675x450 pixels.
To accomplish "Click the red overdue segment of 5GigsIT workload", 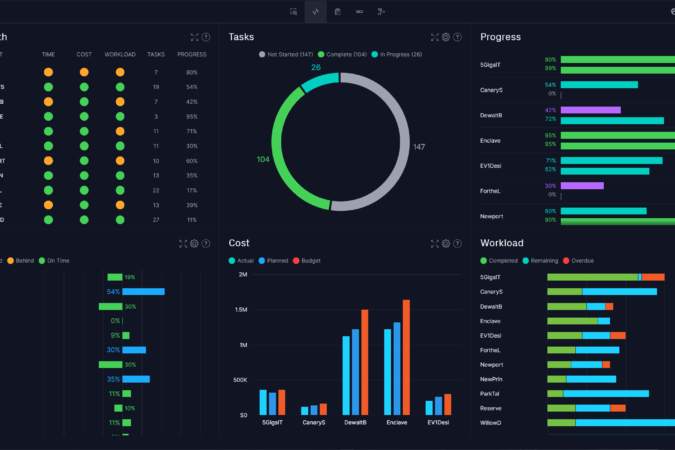I will (x=653, y=277).
